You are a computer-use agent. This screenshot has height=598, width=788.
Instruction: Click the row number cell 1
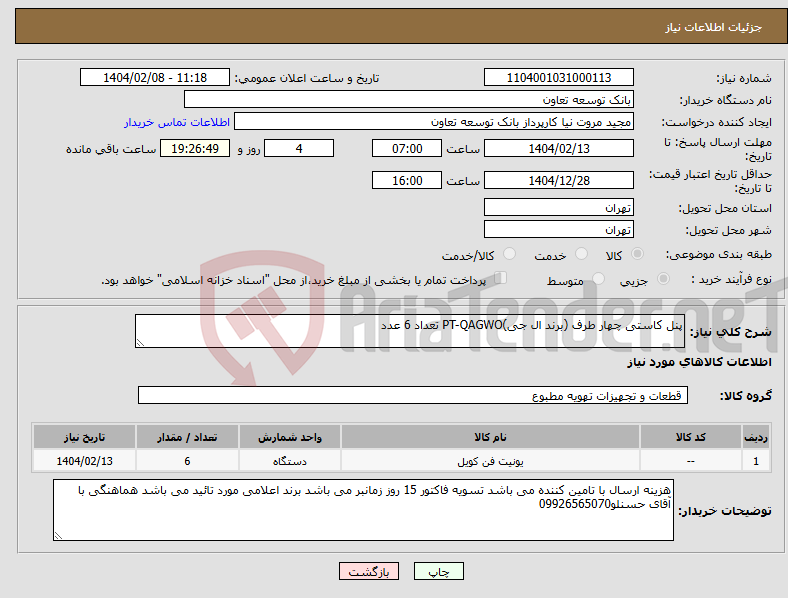[x=756, y=461]
